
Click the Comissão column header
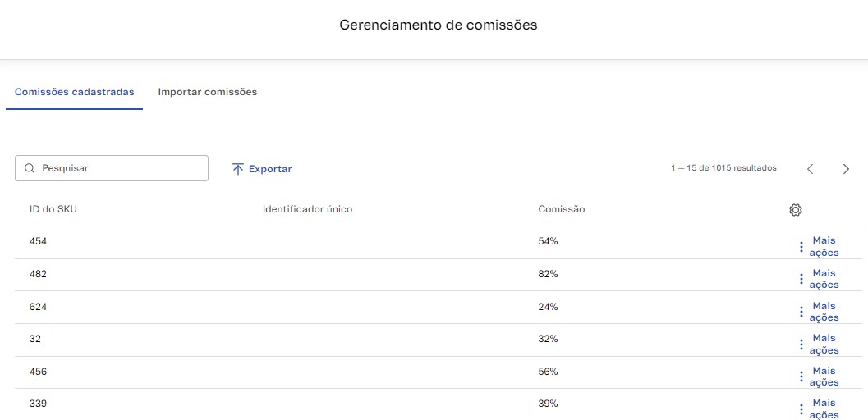[562, 209]
